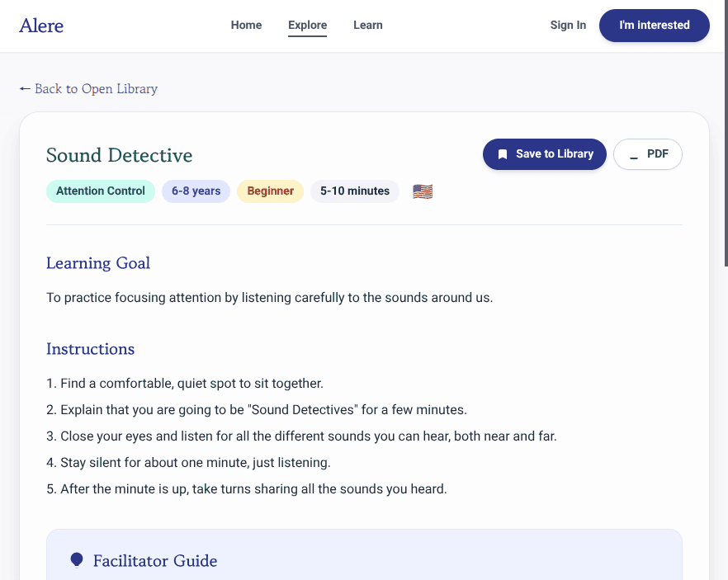This screenshot has width=728, height=580.
Task: Click the 6-8 years age tag
Action: point(196,191)
